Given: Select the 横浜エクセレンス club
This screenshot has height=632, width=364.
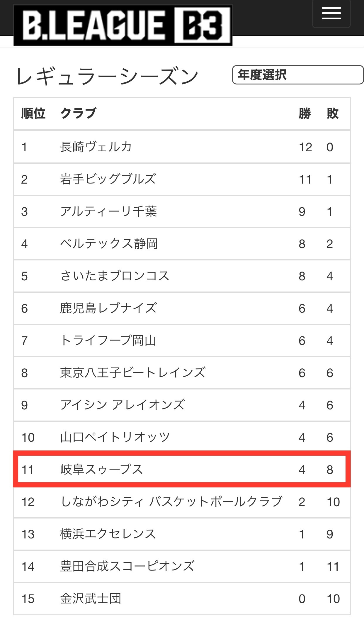Looking at the screenshot, I should coord(108,534).
